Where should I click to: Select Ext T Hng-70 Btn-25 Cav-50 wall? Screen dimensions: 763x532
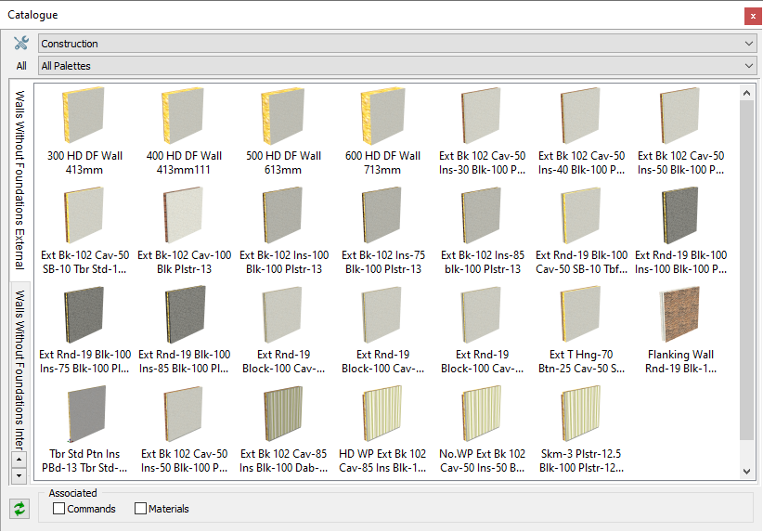(581, 330)
